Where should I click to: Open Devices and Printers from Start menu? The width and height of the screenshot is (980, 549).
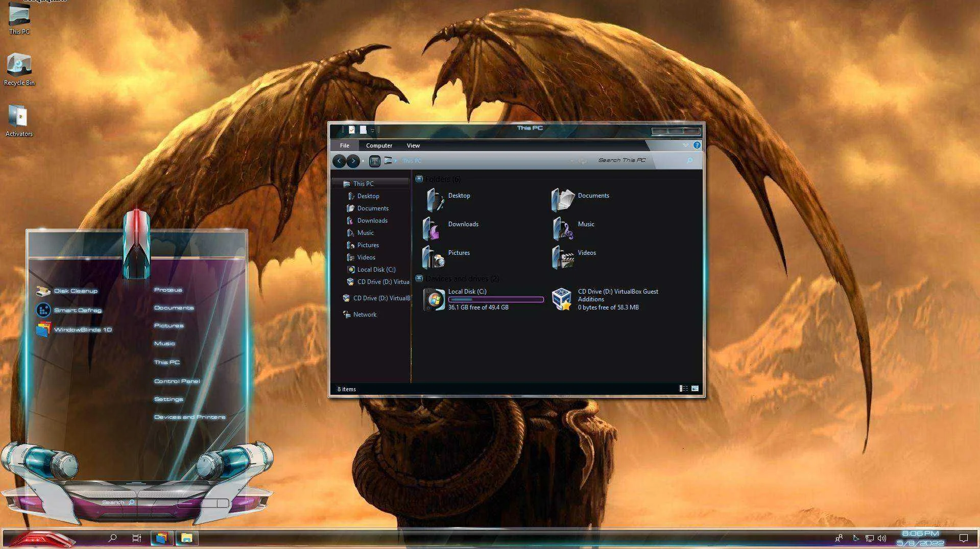click(x=189, y=417)
